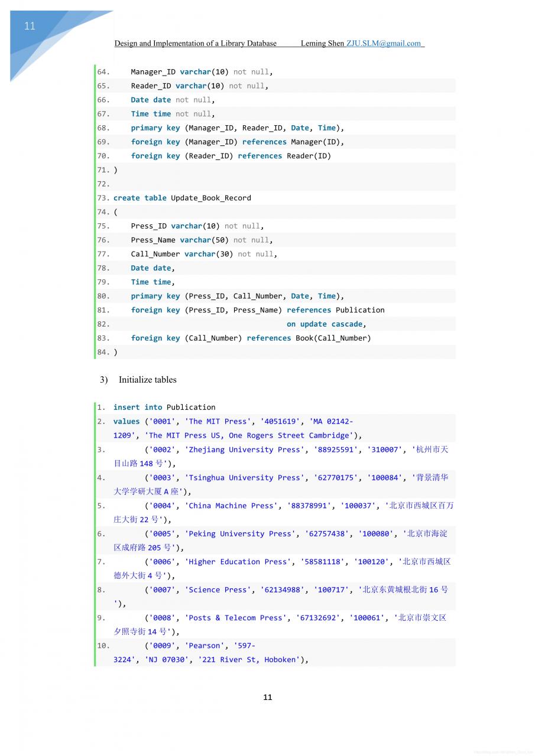Click the Initialize tables heading

[x=147, y=380]
